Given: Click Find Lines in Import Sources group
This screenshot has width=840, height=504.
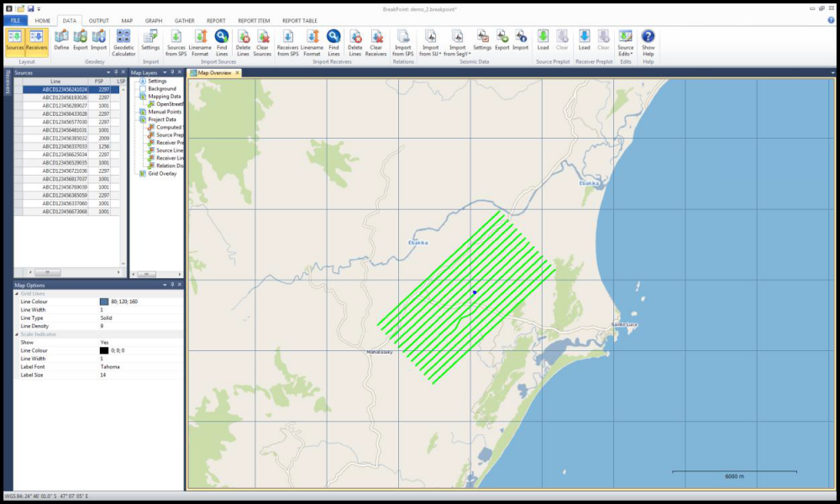Looking at the screenshot, I should (222, 42).
